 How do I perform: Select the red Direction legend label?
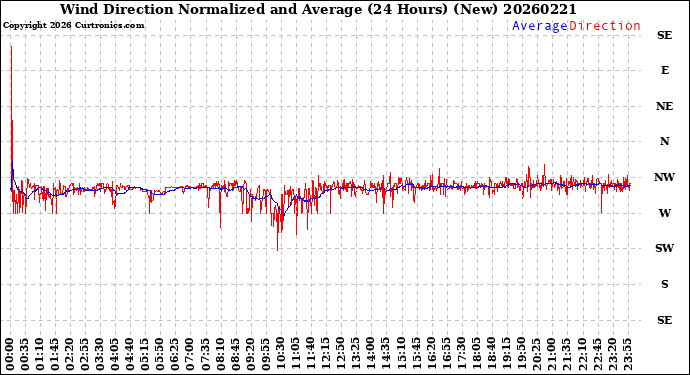pyautogui.click(x=605, y=26)
